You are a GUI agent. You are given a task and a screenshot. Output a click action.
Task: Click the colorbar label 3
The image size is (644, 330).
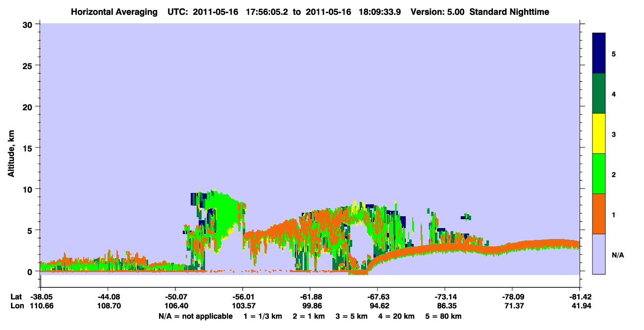(x=614, y=134)
